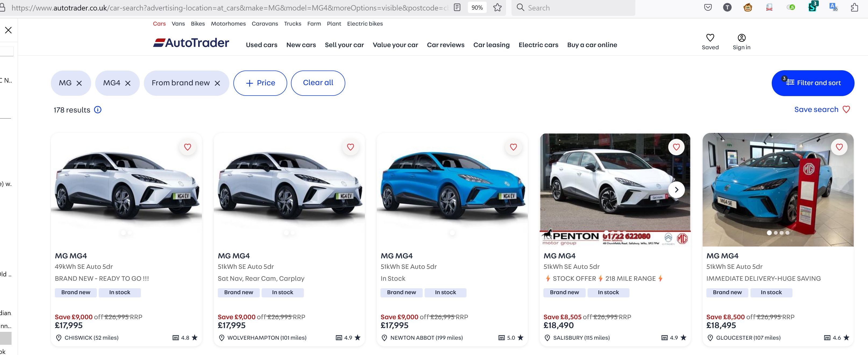Image resolution: width=868 pixels, height=355 pixels.
Task: Toggle reader view icon in address bar
Action: (457, 8)
